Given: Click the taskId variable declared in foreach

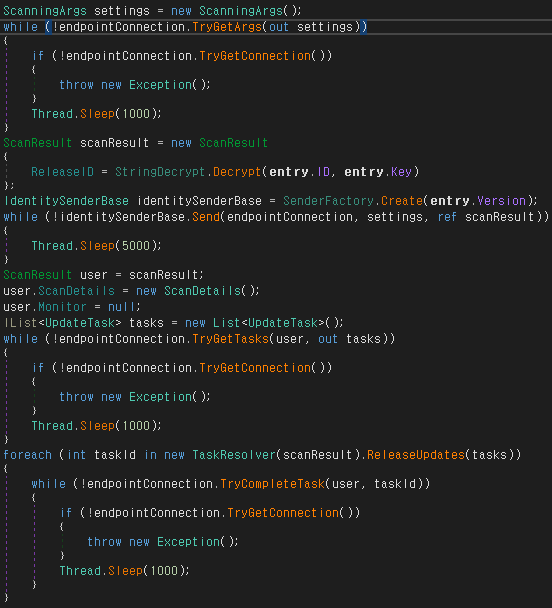Looking at the screenshot, I should (x=115, y=455).
